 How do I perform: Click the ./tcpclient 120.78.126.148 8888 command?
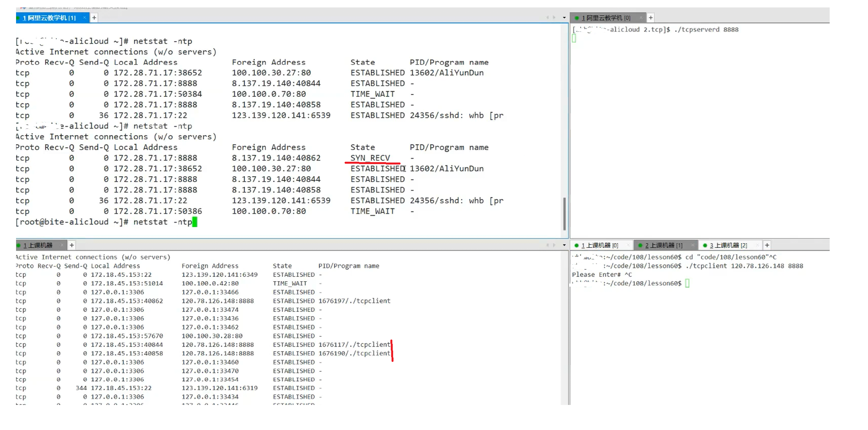tap(744, 266)
